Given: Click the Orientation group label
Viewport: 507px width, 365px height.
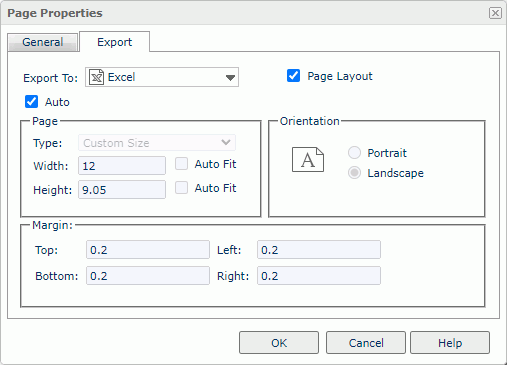Looking at the screenshot, I should [x=310, y=121].
